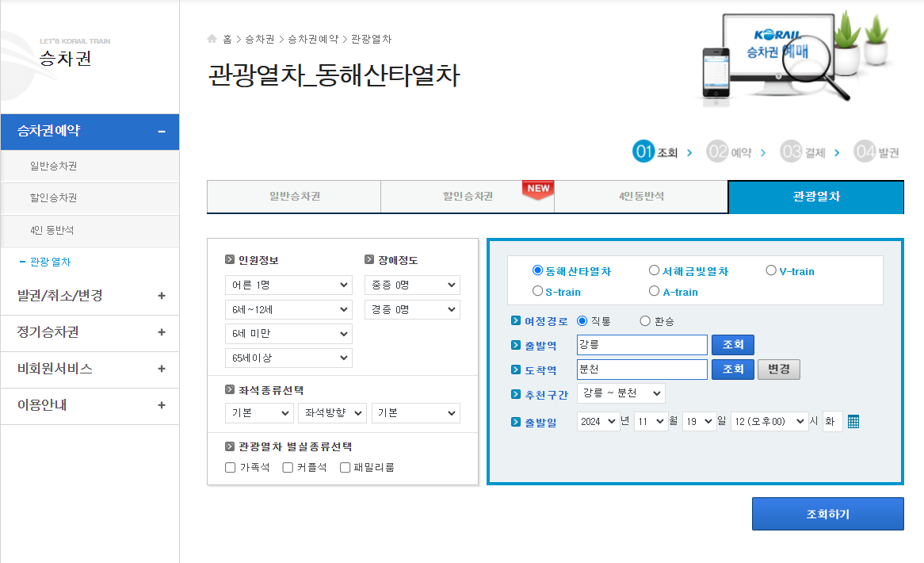924x563 pixels.
Task: Select V-train radio button
Action: point(771,270)
